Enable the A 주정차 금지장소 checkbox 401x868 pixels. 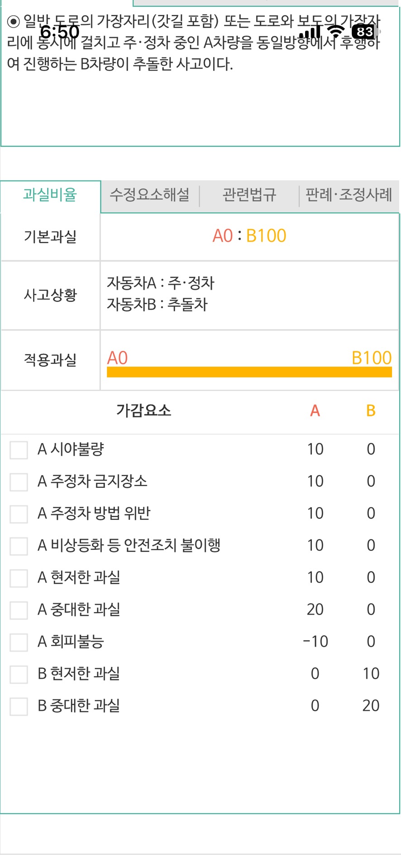coord(19,482)
